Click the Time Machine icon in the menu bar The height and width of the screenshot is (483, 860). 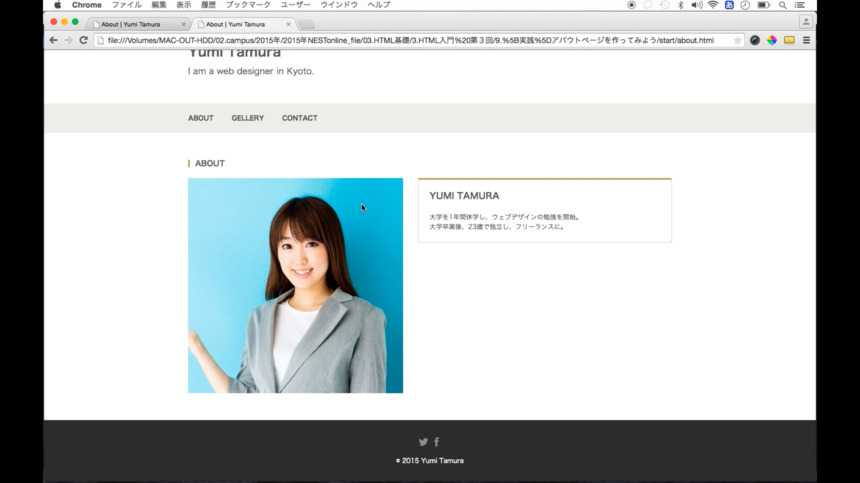click(x=664, y=5)
